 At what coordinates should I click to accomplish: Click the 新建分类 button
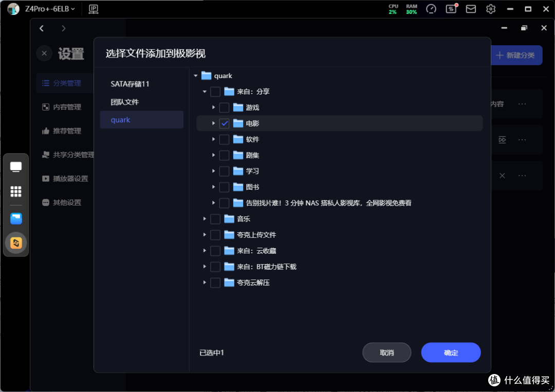(x=516, y=55)
